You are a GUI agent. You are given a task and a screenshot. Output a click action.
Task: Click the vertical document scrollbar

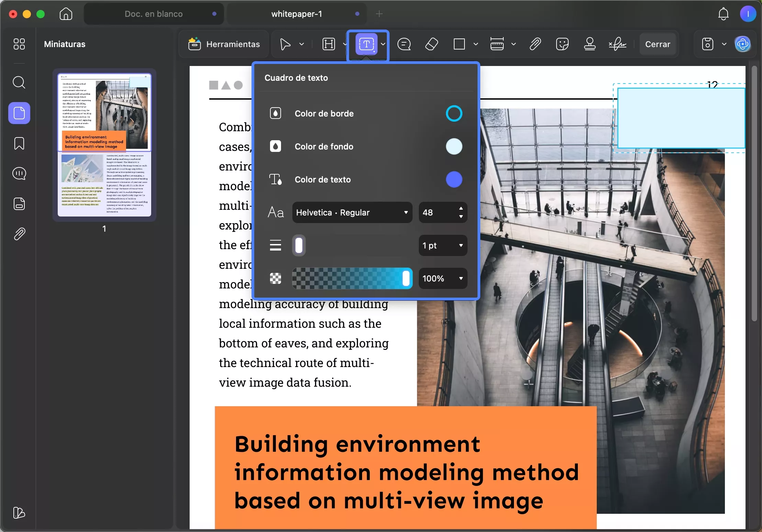tap(754, 194)
